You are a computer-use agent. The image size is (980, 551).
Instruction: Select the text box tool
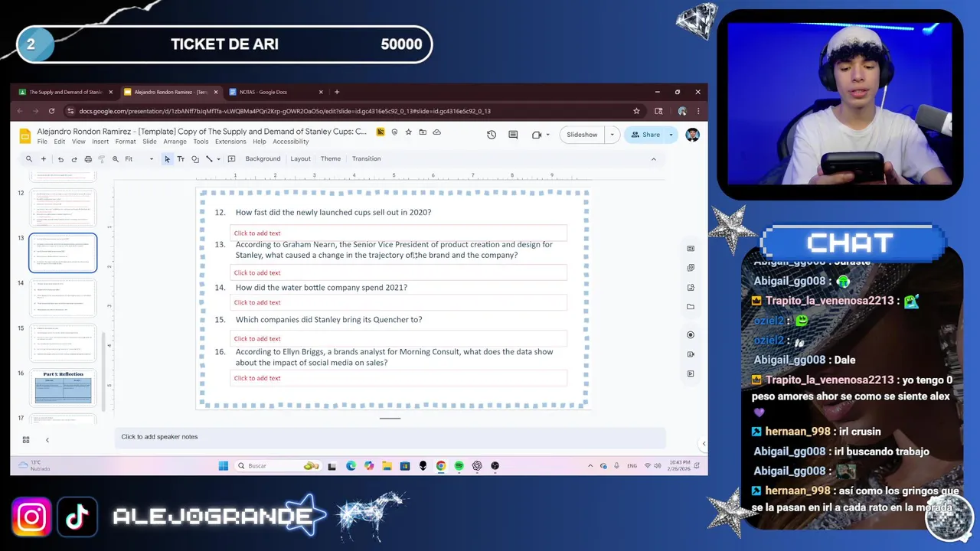[x=181, y=159]
